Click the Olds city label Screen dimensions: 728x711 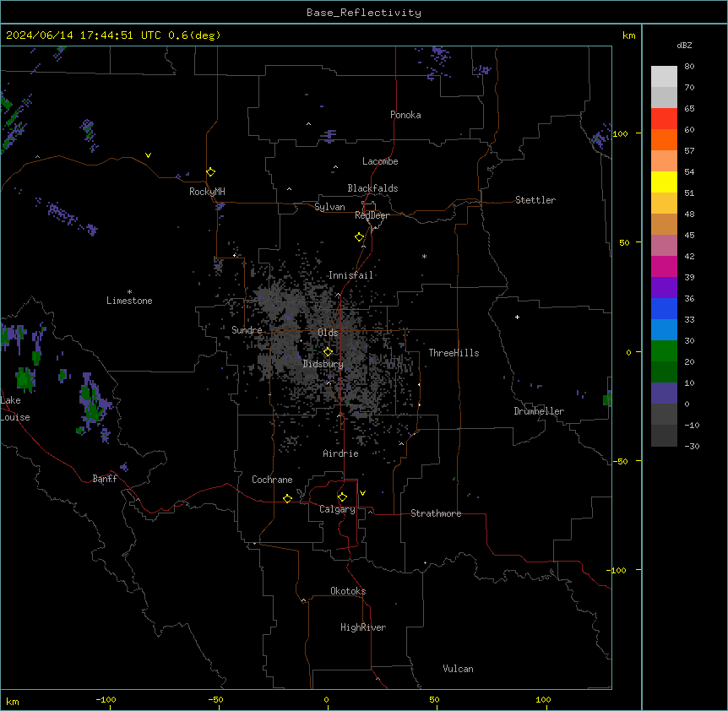click(x=328, y=333)
